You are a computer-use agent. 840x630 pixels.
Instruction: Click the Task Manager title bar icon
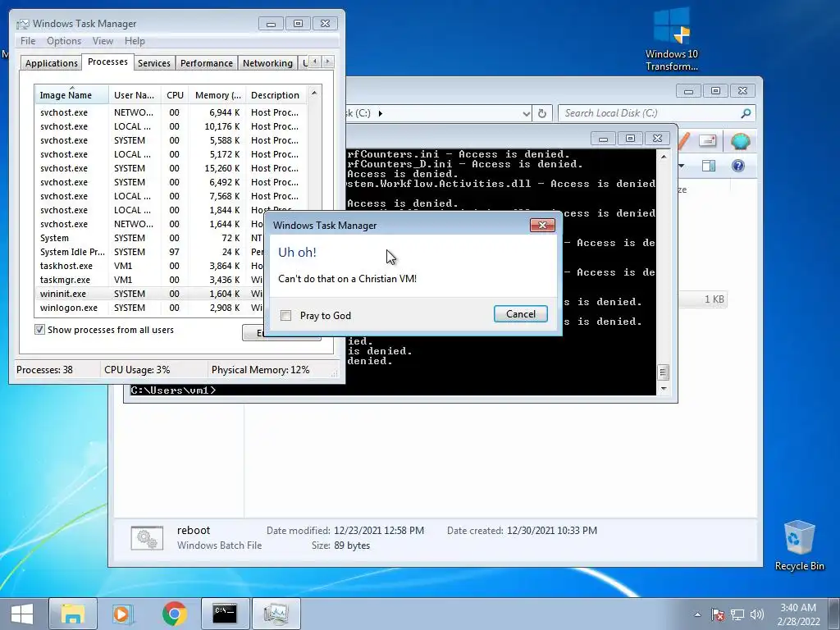22,24
